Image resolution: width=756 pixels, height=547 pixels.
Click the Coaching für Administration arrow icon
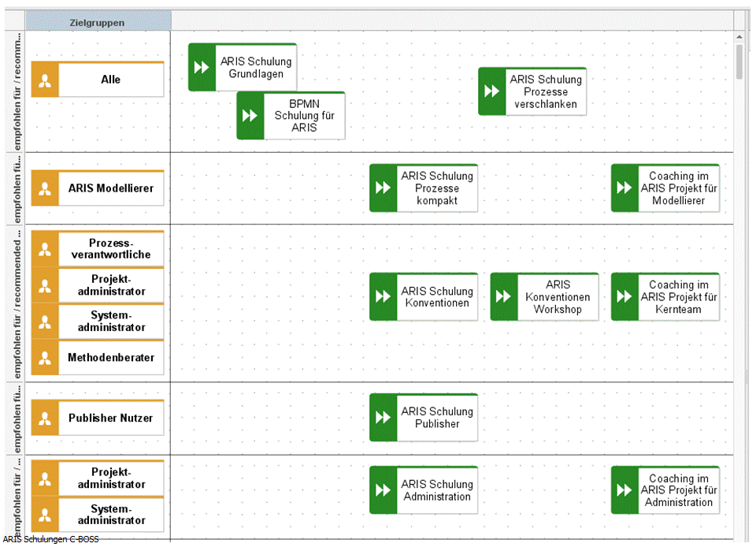624,490
